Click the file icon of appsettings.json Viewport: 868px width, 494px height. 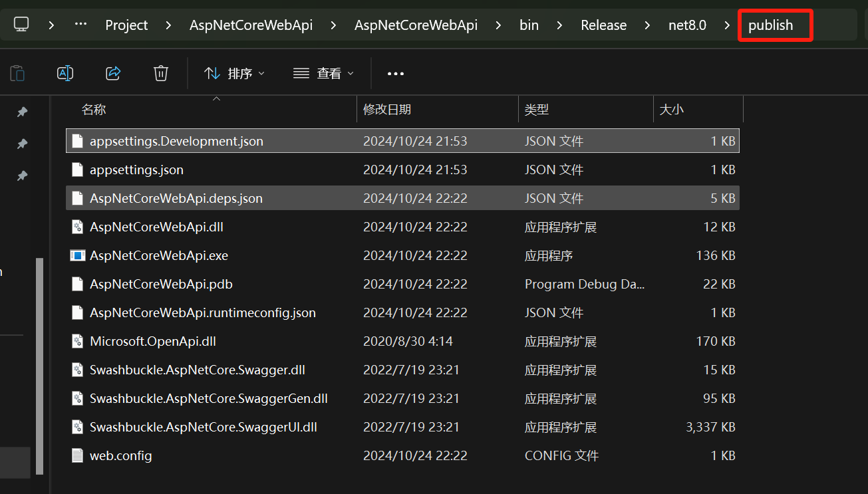78,170
